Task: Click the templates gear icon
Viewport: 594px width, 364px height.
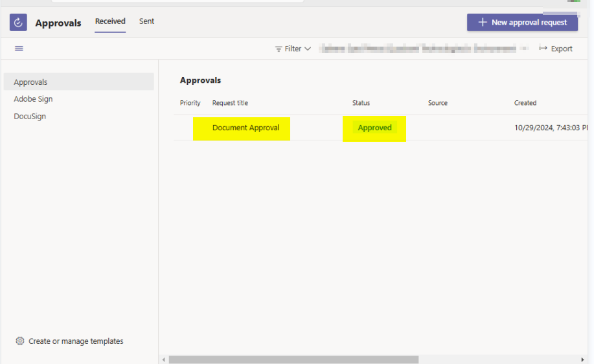Action: (19, 341)
